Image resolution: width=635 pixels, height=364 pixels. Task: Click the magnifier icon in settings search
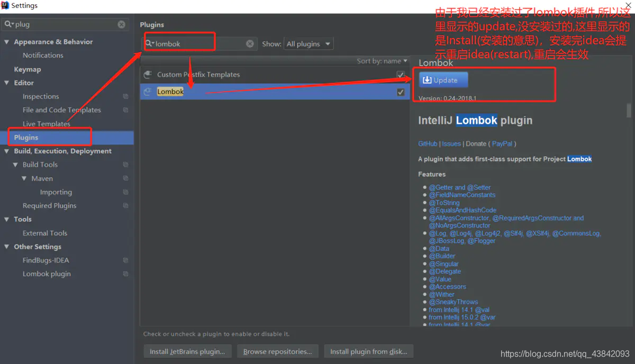9,24
